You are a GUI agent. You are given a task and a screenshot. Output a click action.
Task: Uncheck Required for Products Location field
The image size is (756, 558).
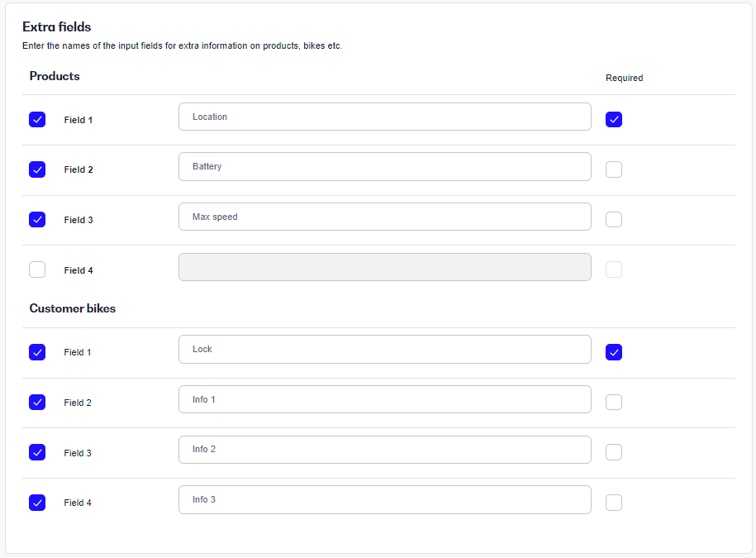tap(614, 120)
